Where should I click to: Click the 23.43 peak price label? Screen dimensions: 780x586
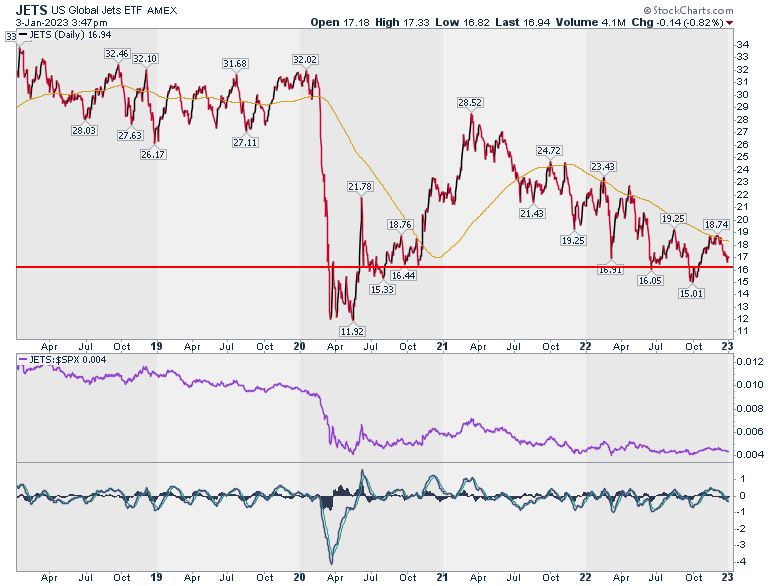603,167
